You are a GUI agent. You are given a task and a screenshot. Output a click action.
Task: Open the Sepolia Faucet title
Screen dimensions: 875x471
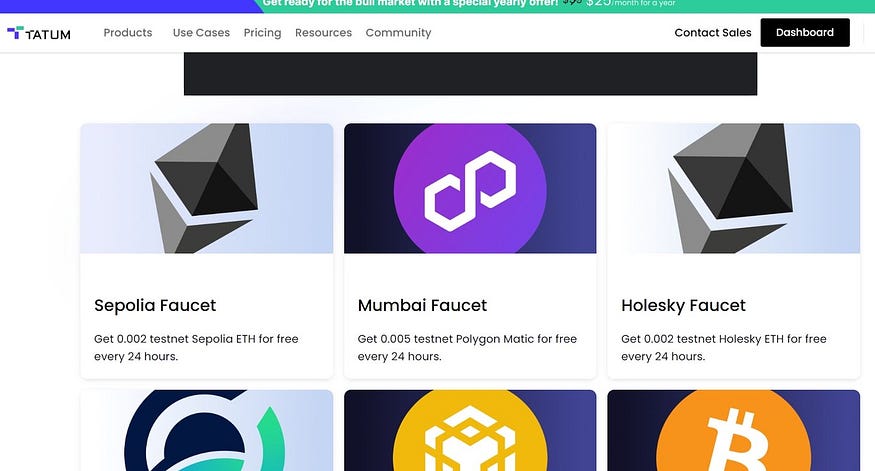[155, 305]
